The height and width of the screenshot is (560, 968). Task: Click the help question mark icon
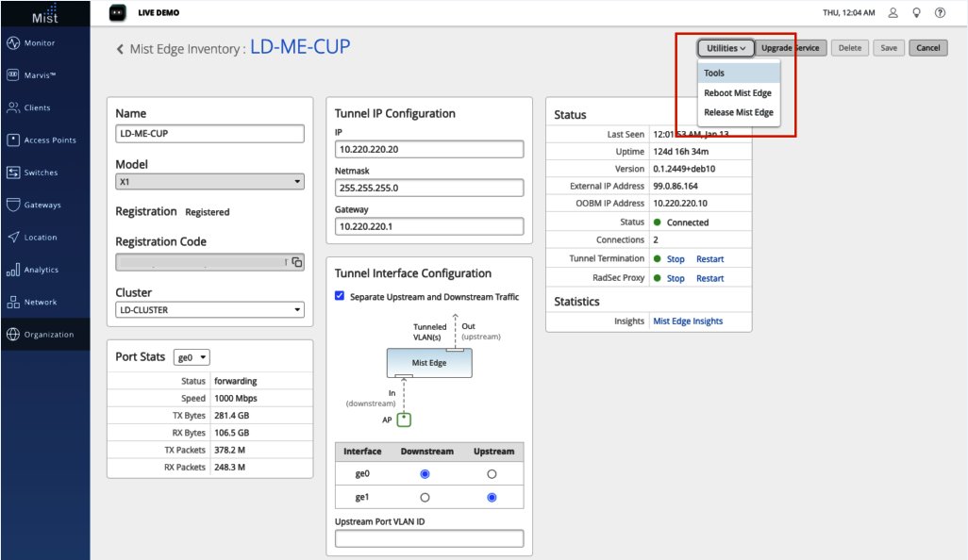click(940, 13)
